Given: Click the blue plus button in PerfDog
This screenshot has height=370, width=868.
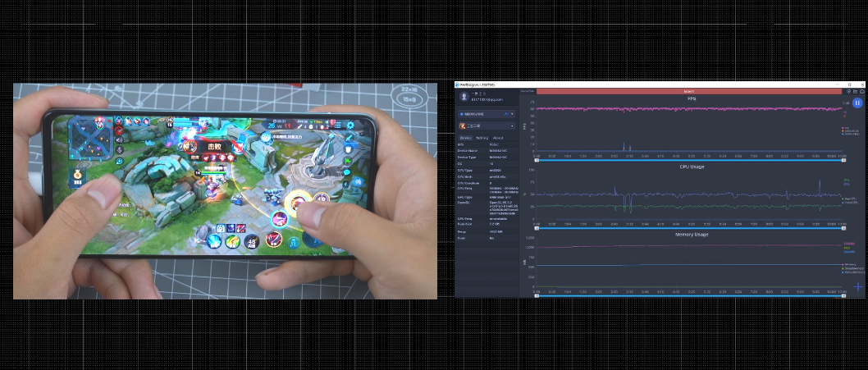Looking at the screenshot, I should 858,286.
